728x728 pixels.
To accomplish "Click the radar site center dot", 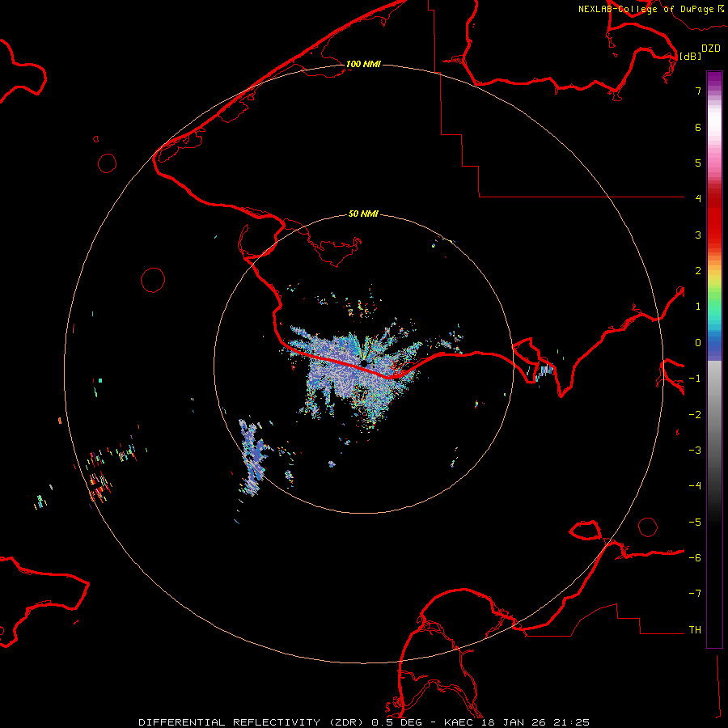I will click(x=363, y=362).
